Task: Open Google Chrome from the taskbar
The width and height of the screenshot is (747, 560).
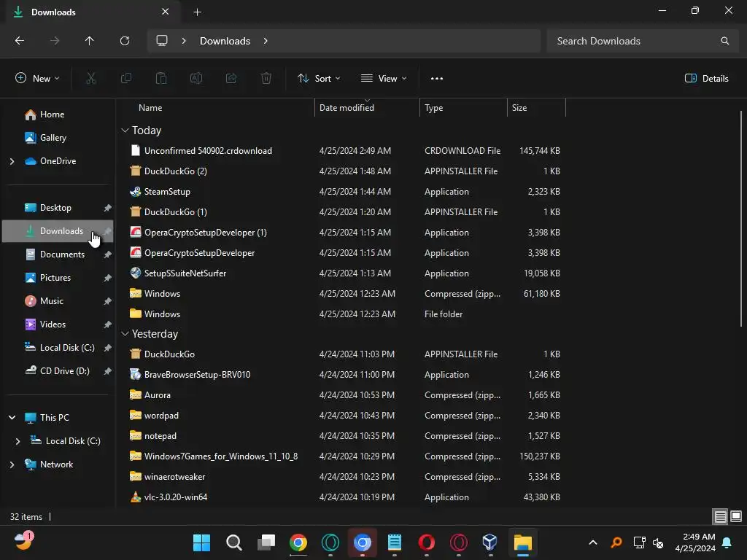Action: click(298, 542)
